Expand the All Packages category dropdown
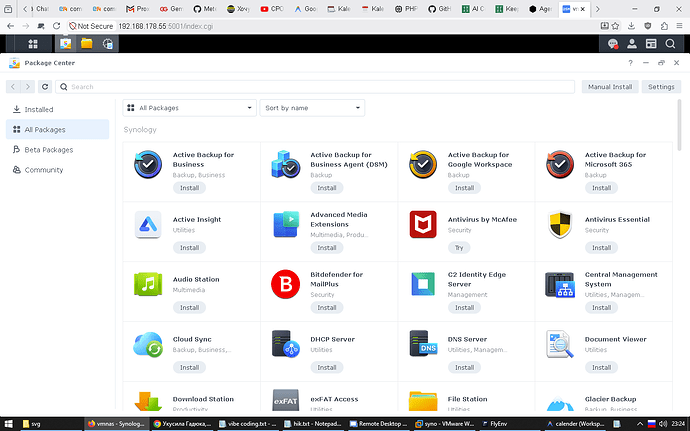The image size is (690, 431). (x=189, y=108)
